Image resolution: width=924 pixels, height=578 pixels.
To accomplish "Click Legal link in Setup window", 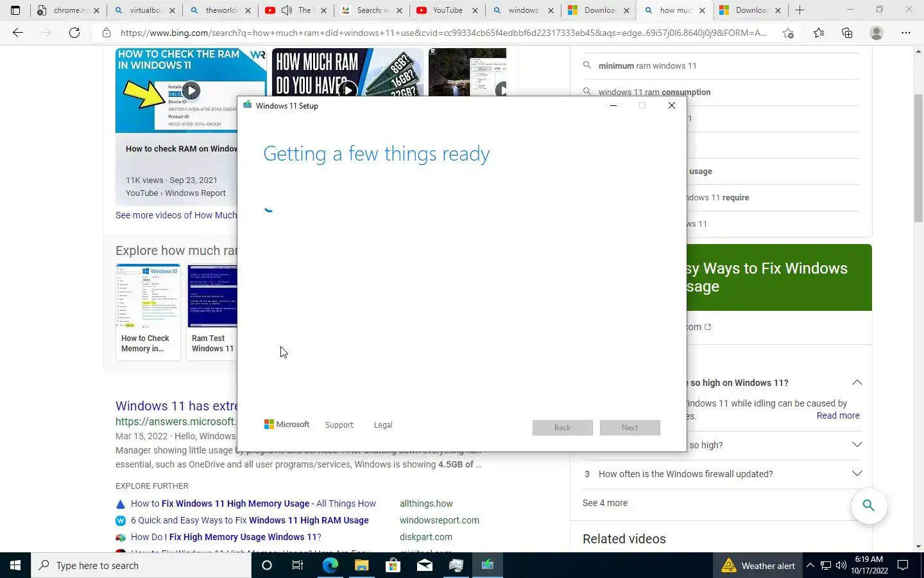I will pos(383,425).
